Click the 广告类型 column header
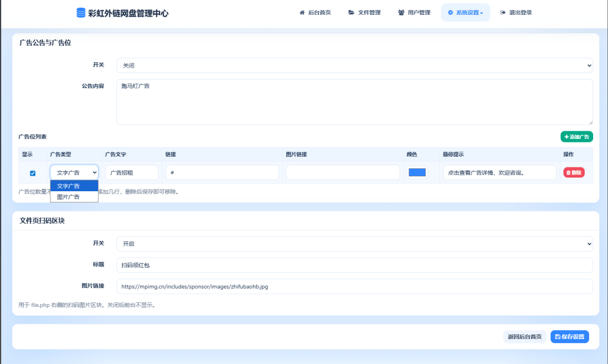The image size is (608, 364). click(x=61, y=154)
